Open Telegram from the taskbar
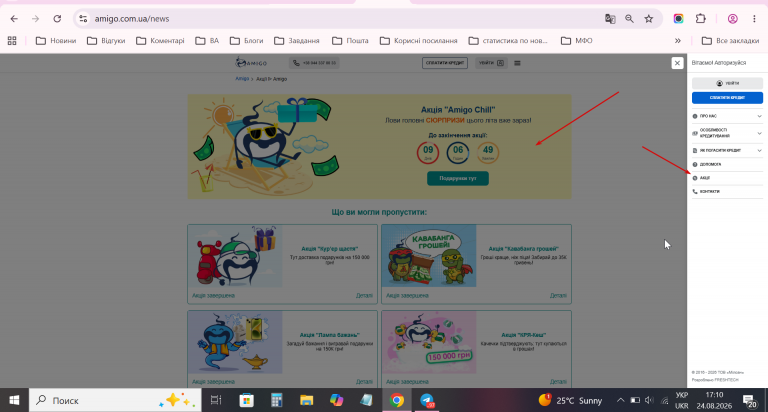 427,400
